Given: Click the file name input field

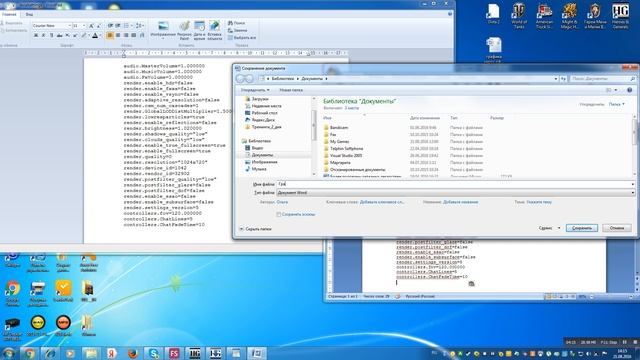Looking at the screenshot, I should pyautogui.click(x=453, y=184).
